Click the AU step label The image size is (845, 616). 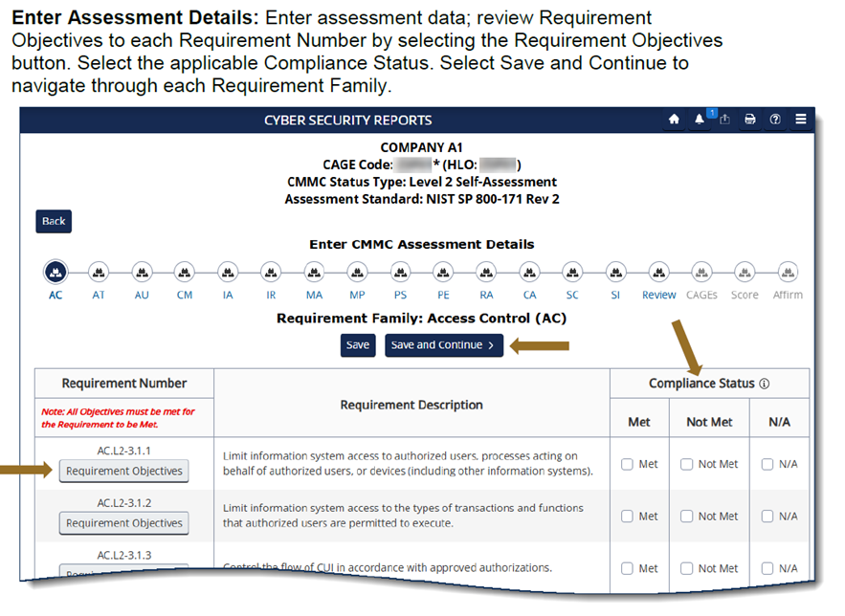click(x=142, y=295)
